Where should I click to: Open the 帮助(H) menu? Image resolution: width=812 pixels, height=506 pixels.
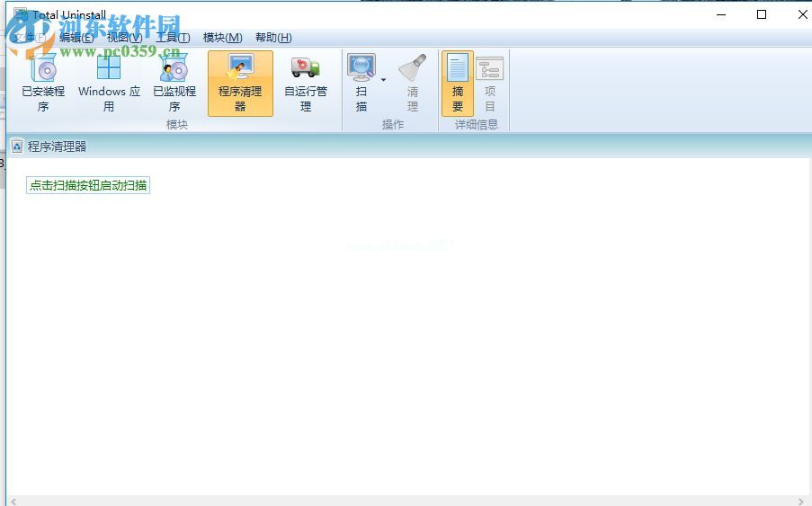273,37
